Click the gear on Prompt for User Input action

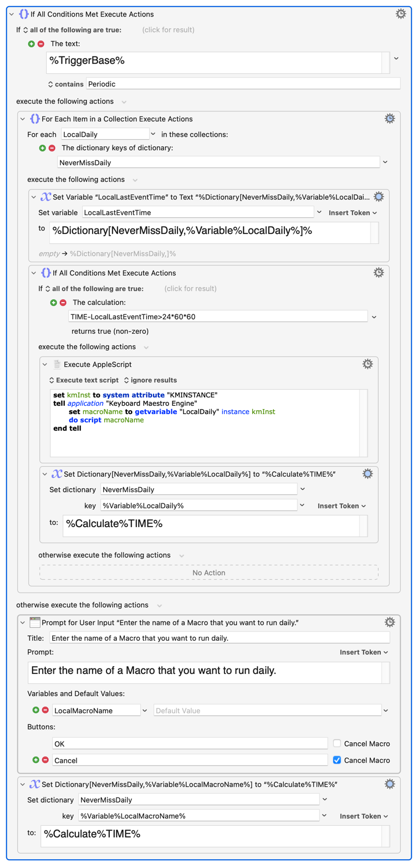pos(390,622)
